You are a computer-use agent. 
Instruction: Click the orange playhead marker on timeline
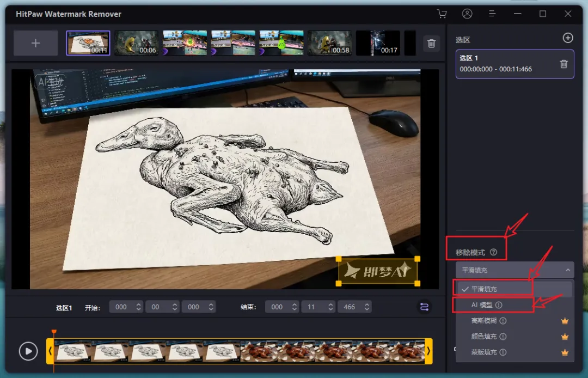pos(54,332)
